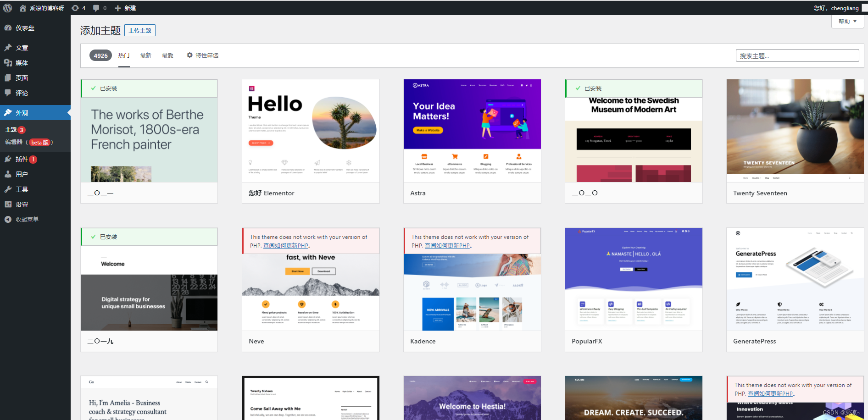The width and height of the screenshot is (868, 420).
Task: Open 用户 user icon in sidebar
Action: coord(8,174)
